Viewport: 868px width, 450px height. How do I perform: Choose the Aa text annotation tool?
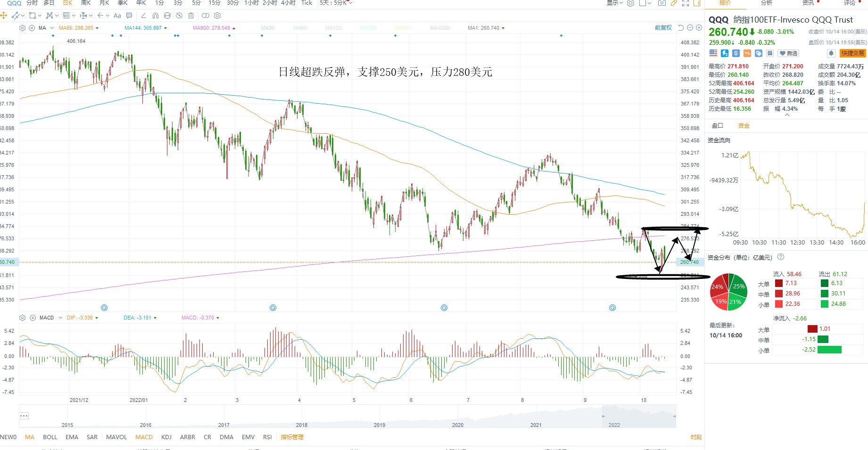coord(117,16)
